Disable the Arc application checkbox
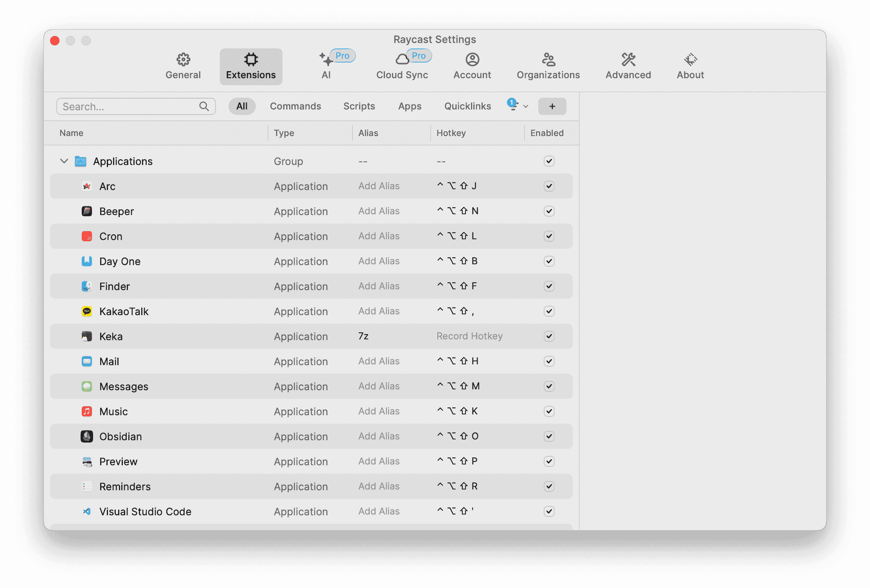 coord(549,186)
